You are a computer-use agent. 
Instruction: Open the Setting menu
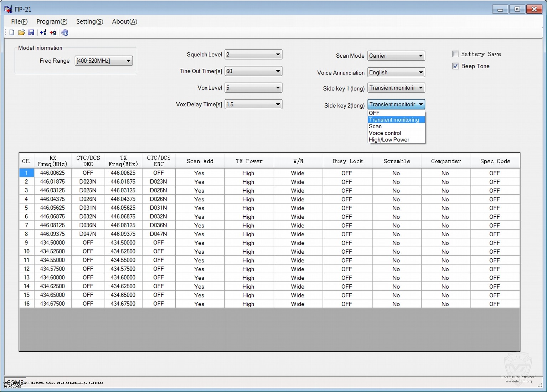[89, 21]
